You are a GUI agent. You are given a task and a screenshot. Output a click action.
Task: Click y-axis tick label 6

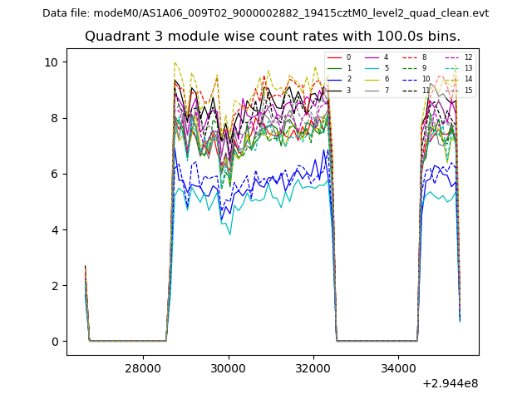coord(54,174)
